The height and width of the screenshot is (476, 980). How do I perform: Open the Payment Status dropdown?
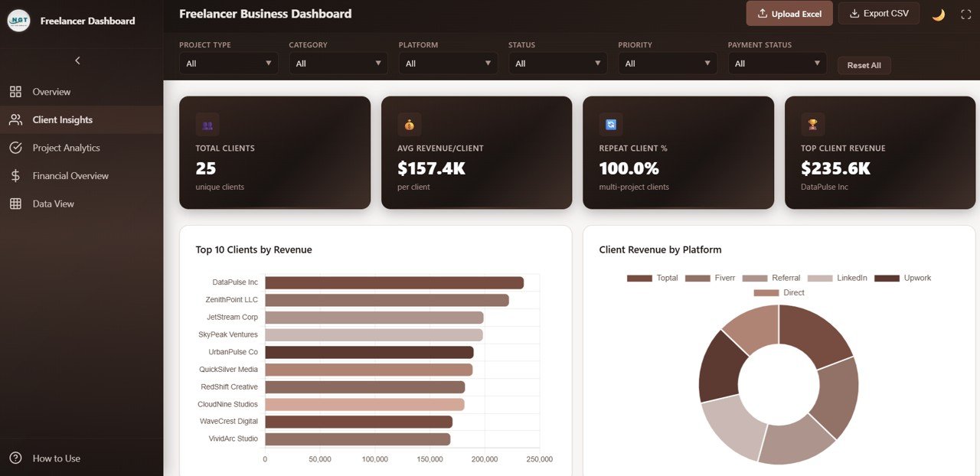(x=777, y=63)
